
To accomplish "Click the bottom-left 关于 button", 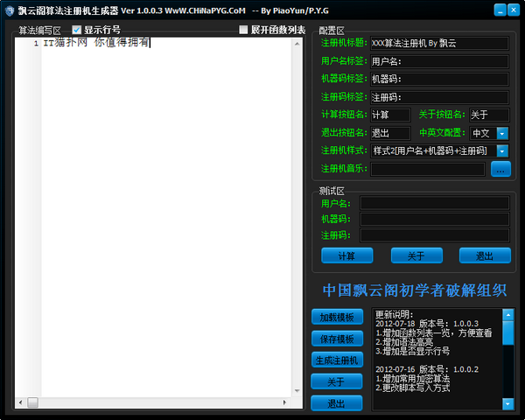I will pos(337,381).
